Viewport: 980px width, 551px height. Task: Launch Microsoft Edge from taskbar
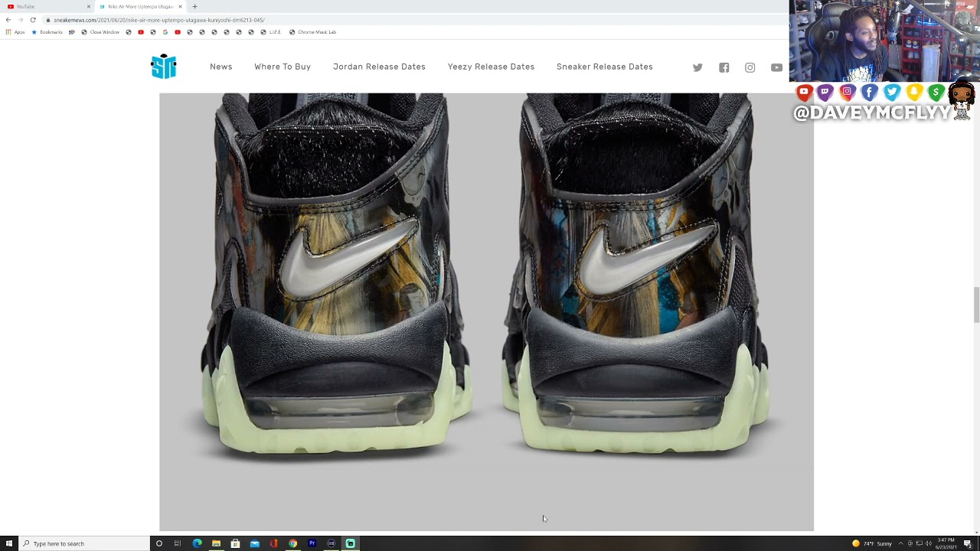(197, 543)
